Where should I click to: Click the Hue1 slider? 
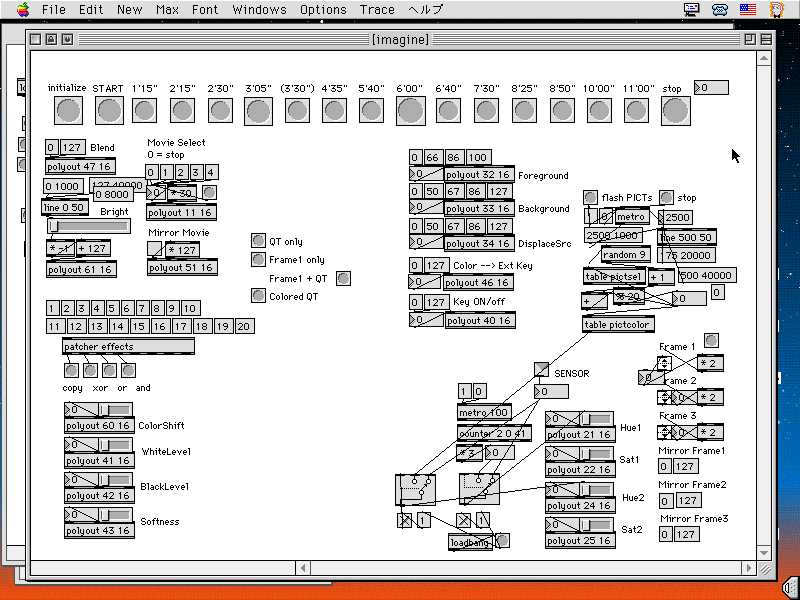(x=596, y=419)
